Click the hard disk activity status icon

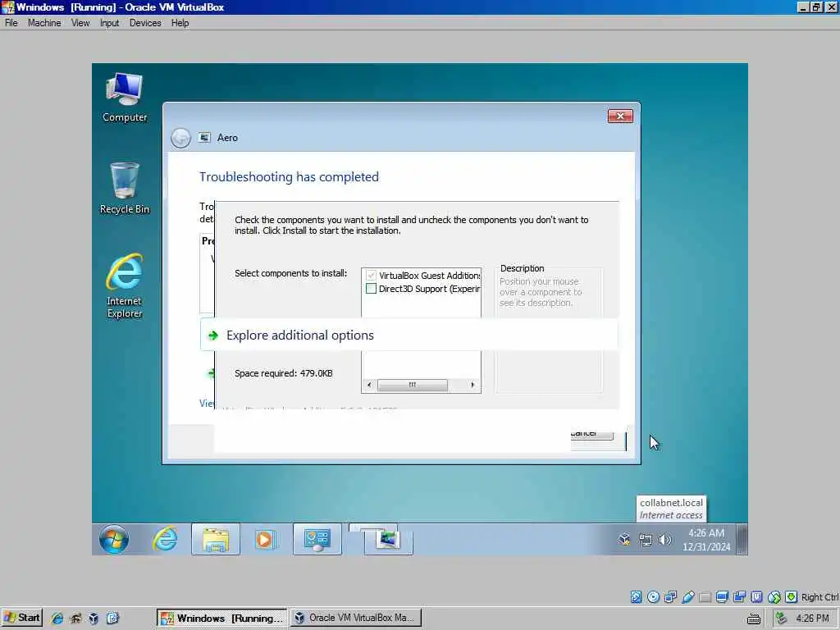[x=636, y=597]
